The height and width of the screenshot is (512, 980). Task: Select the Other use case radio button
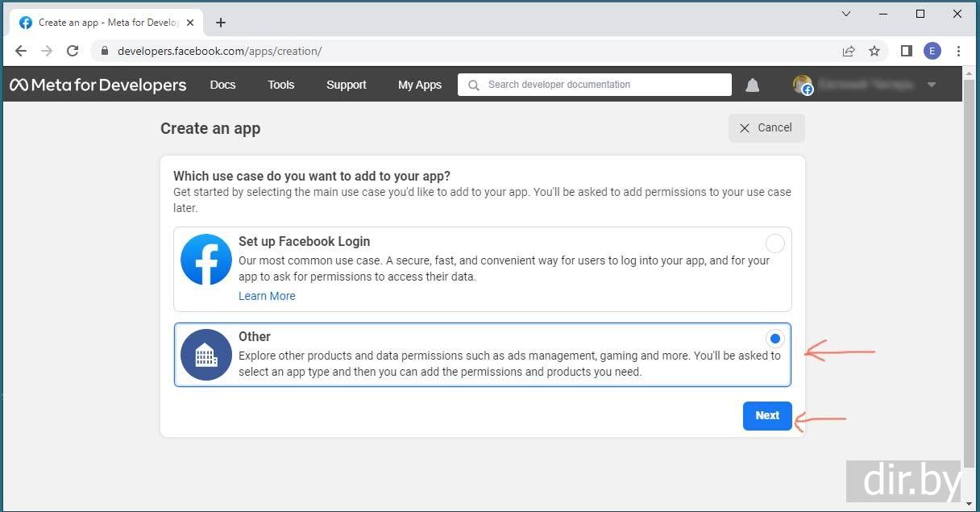(774, 339)
